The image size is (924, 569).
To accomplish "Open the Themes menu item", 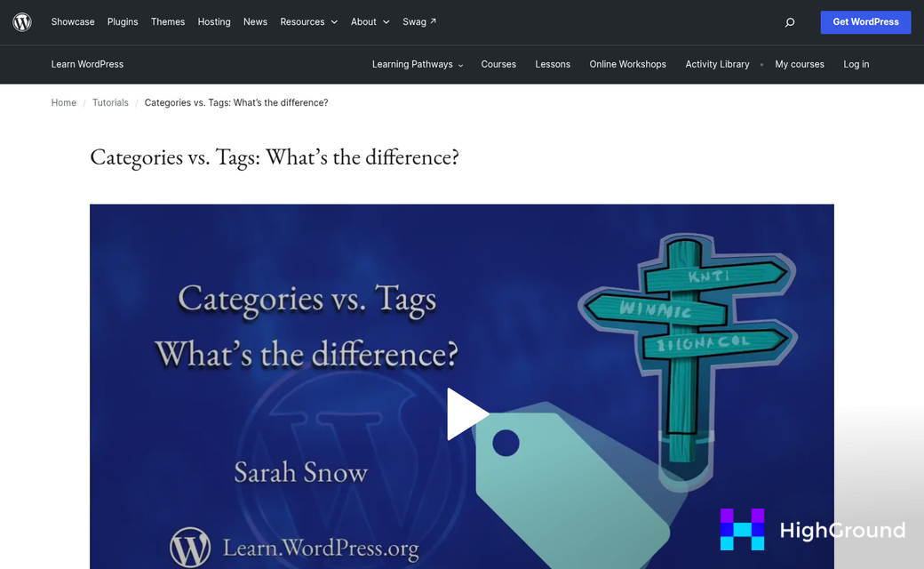I will point(168,22).
